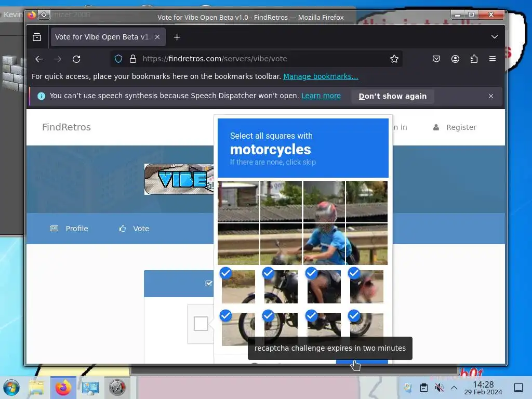Click the padlock site security icon
Viewport: 532px width, 399px height.
[x=133, y=59]
